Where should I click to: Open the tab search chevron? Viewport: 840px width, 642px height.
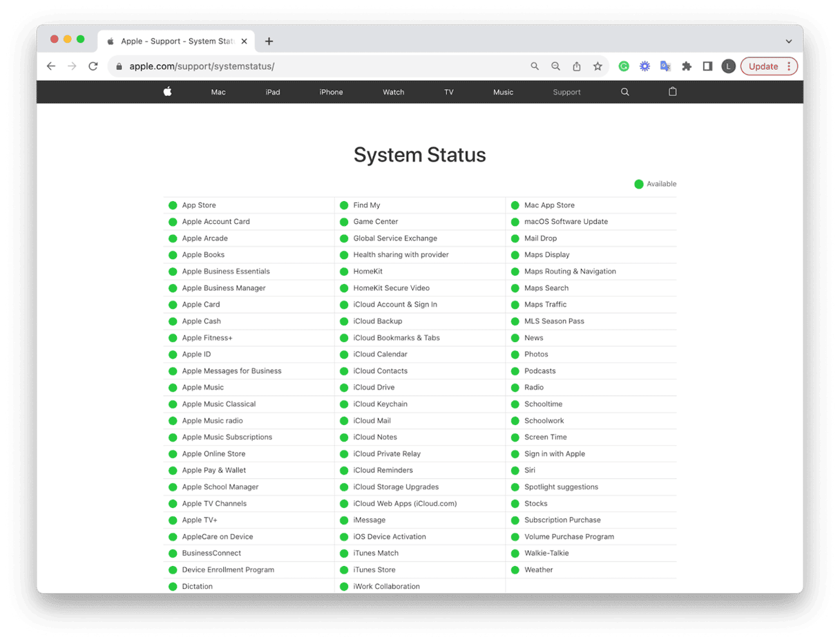(x=789, y=41)
